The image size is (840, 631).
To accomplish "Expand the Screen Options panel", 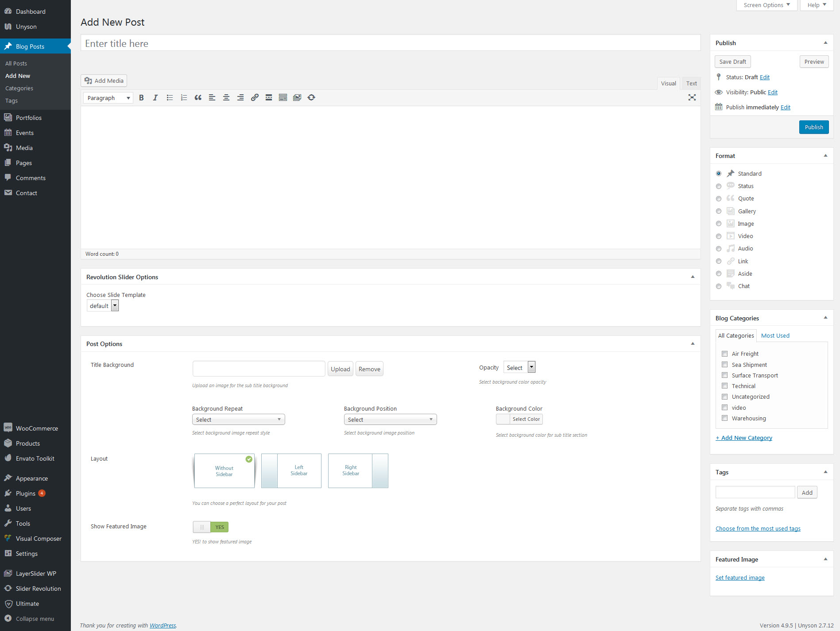I will click(766, 5).
